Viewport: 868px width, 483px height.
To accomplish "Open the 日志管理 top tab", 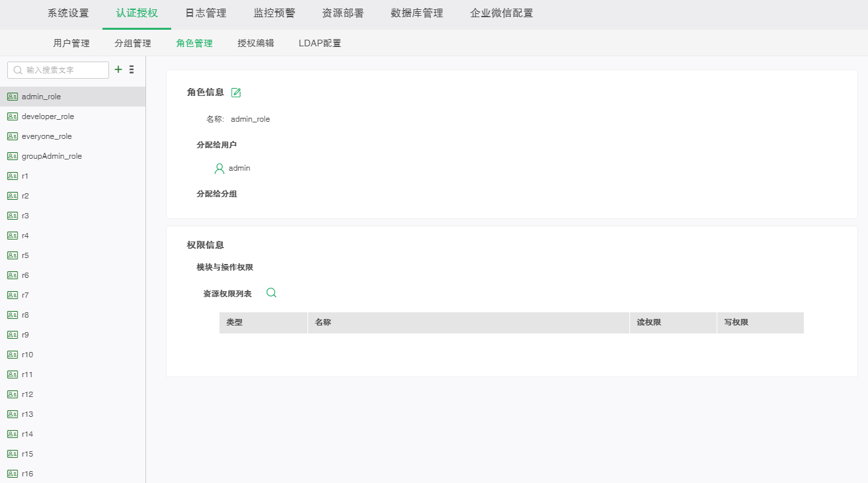I will click(206, 13).
